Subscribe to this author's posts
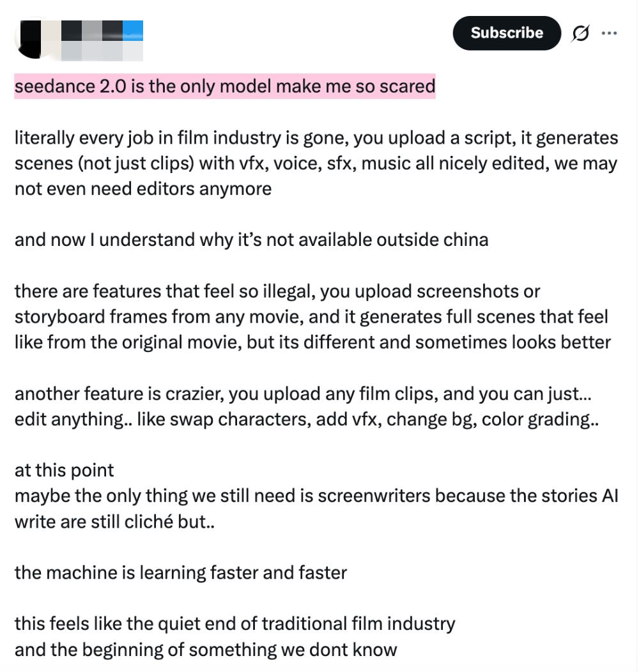The height and width of the screenshot is (672, 639). (x=507, y=33)
